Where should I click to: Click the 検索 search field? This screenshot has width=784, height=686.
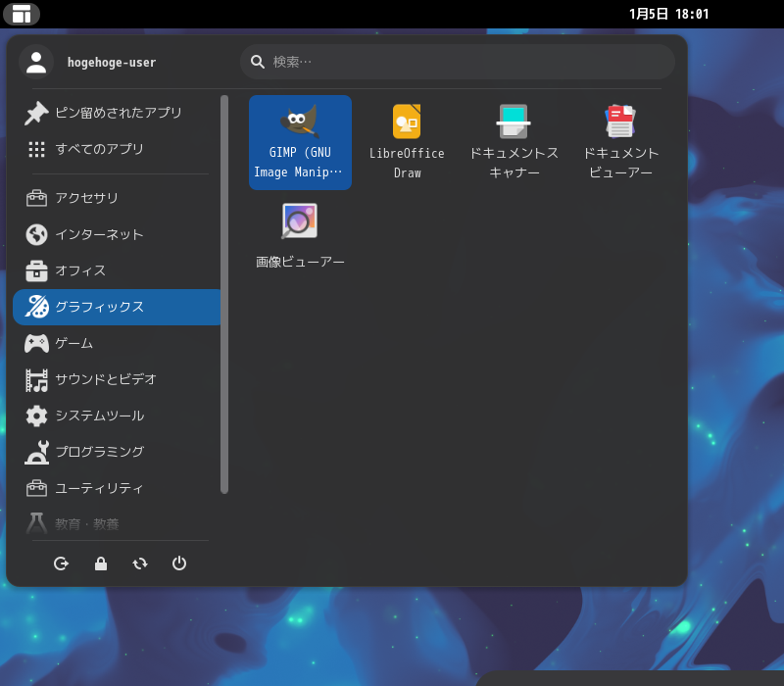[x=461, y=62]
